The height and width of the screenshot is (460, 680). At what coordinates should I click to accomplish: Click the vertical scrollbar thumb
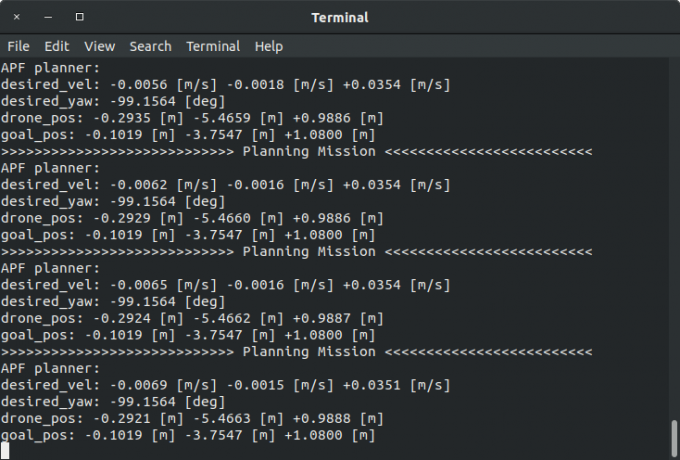click(x=674, y=436)
